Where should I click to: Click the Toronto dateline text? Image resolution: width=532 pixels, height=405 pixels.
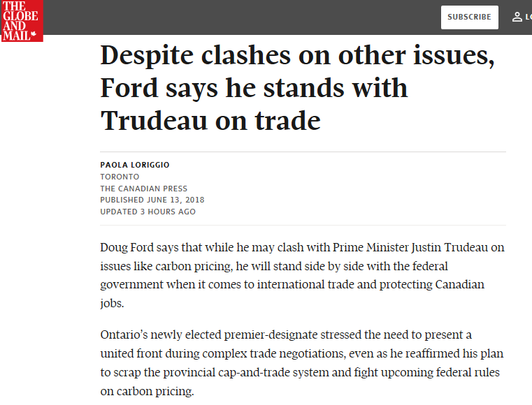point(120,177)
